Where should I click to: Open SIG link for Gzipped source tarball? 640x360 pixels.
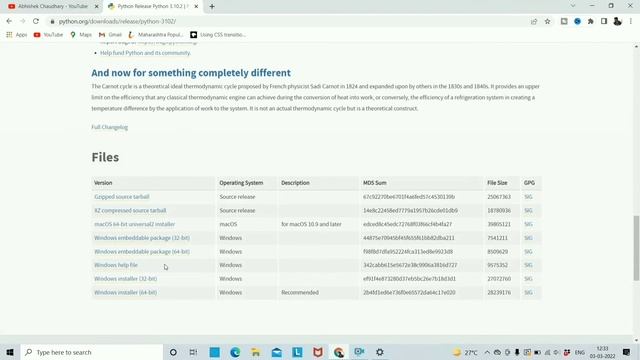pos(528,197)
